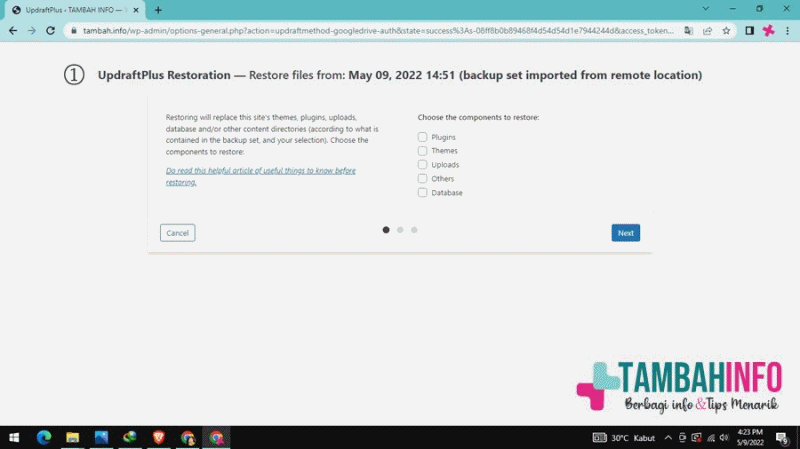This screenshot has height=449, width=800.
Task: Launch Microsoft Edge from taskbar
Action: (x=44, y=437)
